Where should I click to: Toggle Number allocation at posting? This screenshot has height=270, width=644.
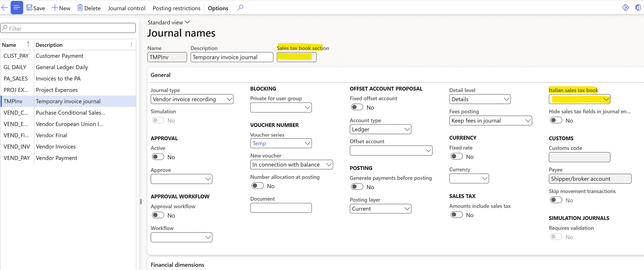(258, 186)
